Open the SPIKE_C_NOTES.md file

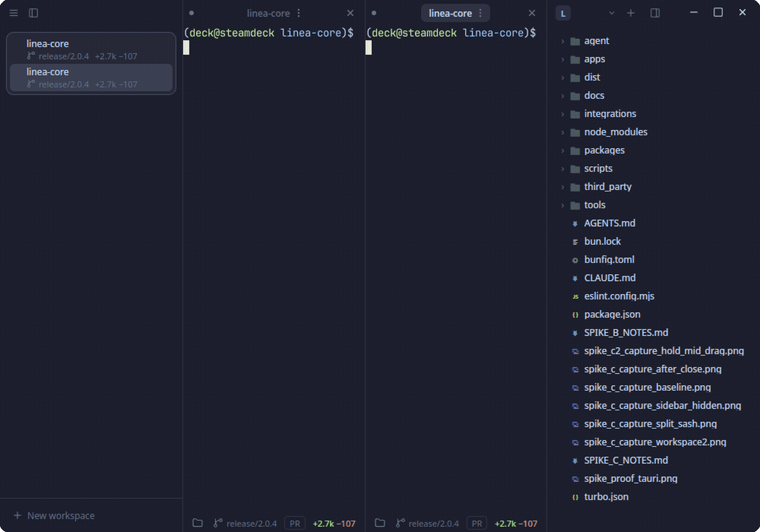[x=626, y=460]
